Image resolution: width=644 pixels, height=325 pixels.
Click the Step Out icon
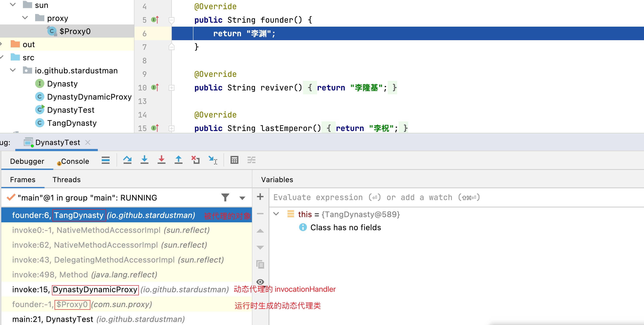coord(178,160)
